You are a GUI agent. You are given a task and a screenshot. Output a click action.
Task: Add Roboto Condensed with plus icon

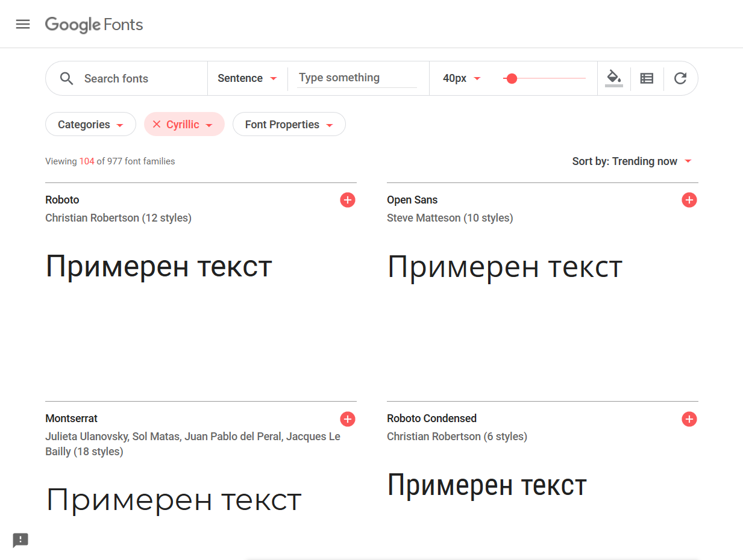(689, 419)
